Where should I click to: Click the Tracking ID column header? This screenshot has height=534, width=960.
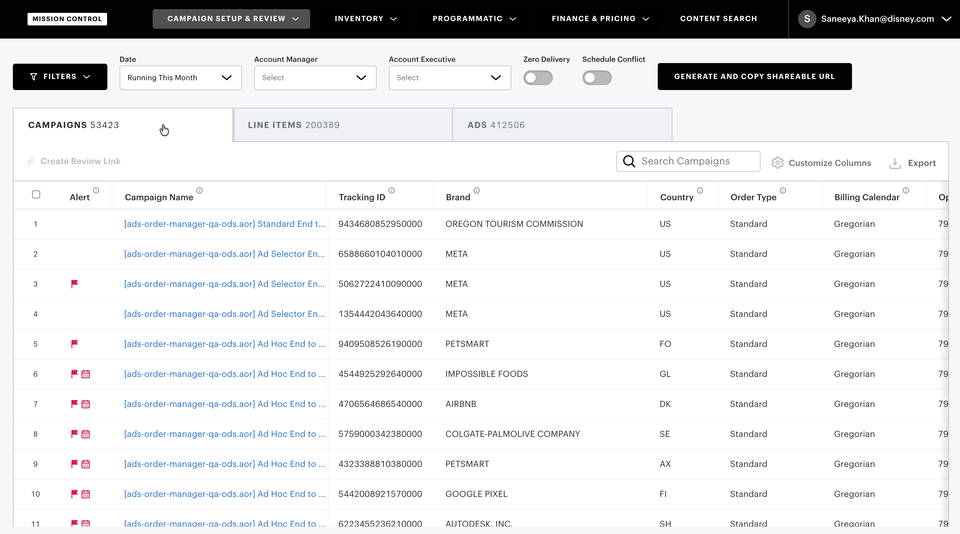pyautogui.click(x=362, y=197)
